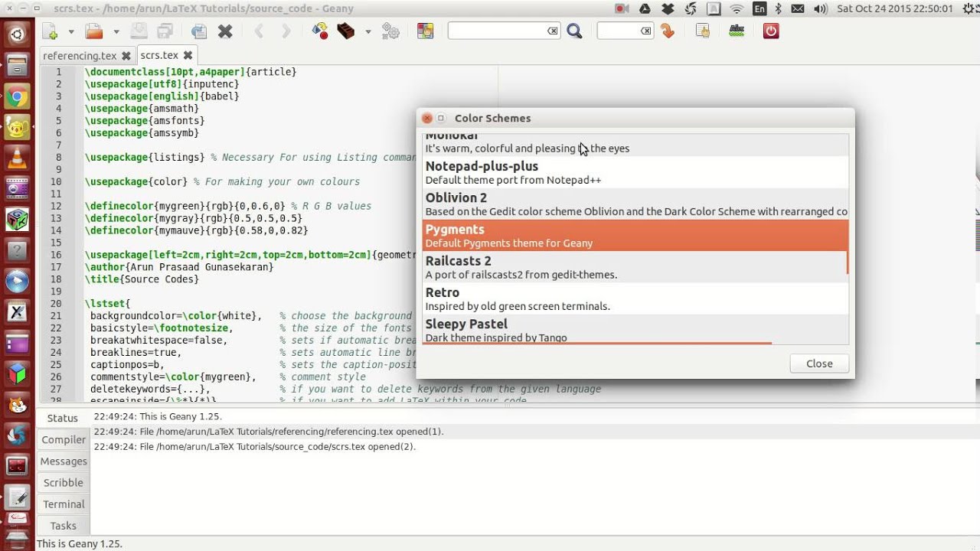Screen dimensions: 980x551
Task: Quit Geany with the red power icon
Action: (771, 31)
